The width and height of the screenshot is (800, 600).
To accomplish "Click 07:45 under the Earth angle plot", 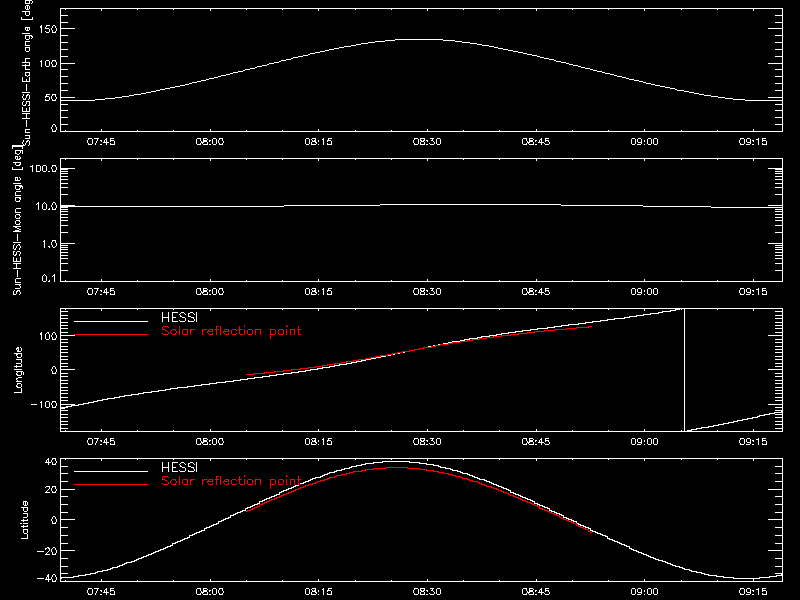I will [x=101, y=142].
